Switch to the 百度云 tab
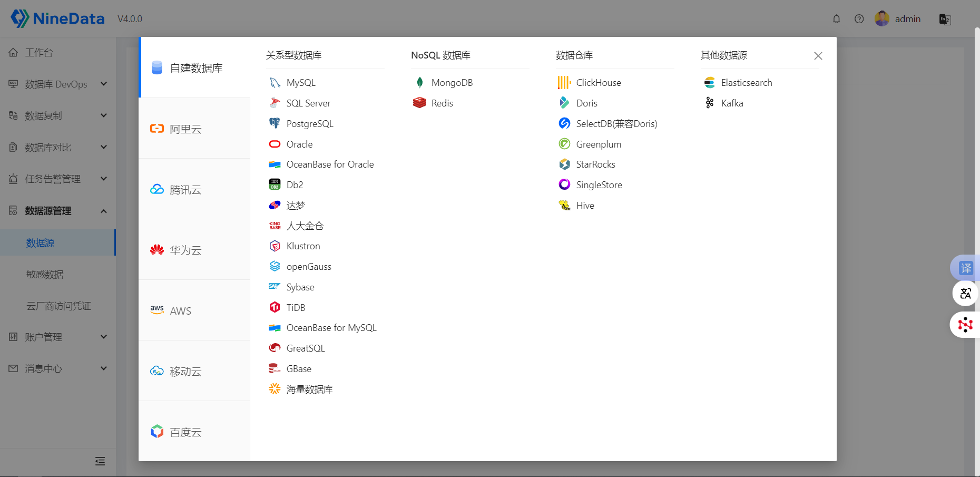 point(195,432)
